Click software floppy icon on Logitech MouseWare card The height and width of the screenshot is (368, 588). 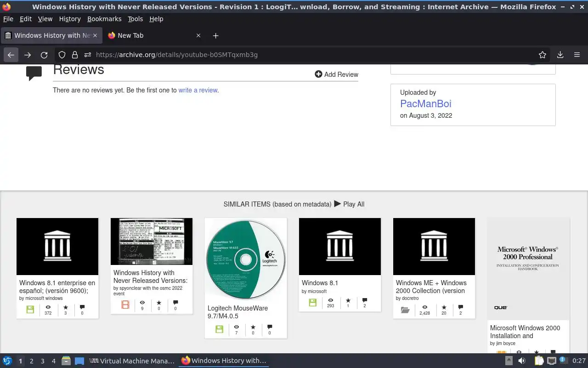click(219, 329)
